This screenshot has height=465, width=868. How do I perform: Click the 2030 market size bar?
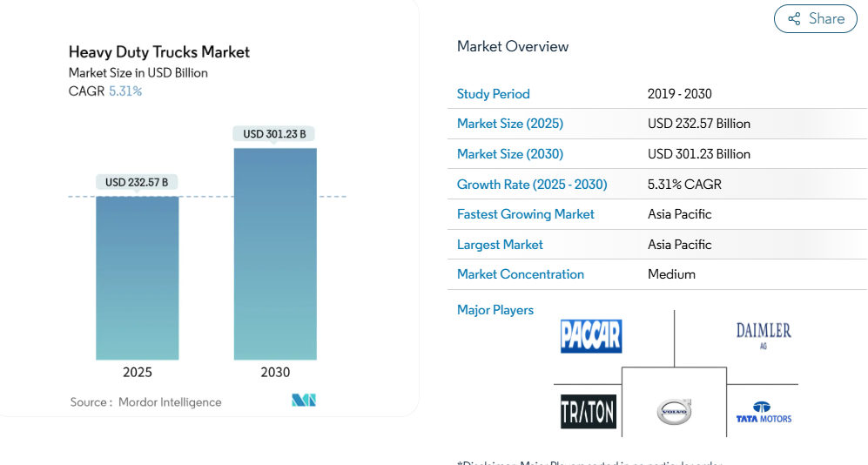coord(275,253)
